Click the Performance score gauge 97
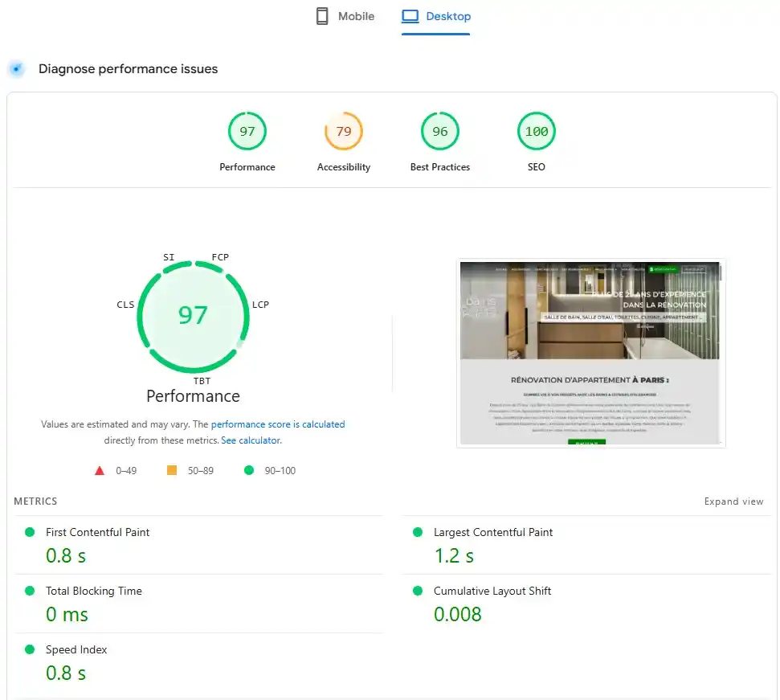Image resolution: width=780 pixels, height=700 pixels. coord(247,132)
